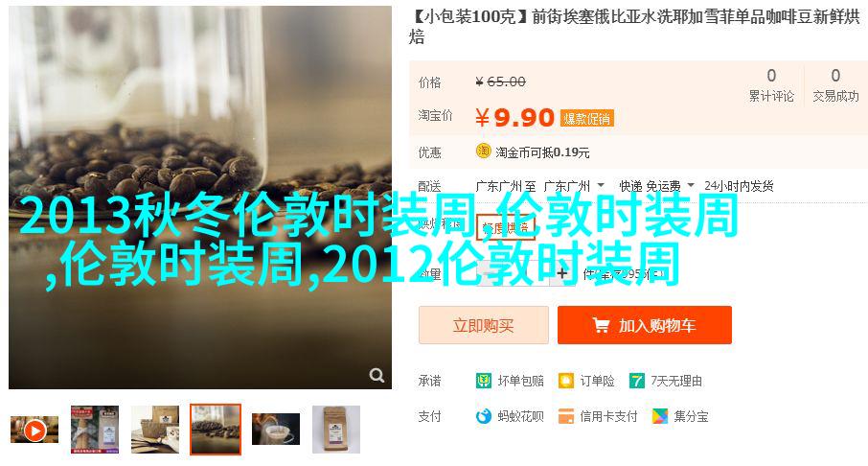Click the 加入购物车 add to cart button
This screenshot has width=868, height=466.
coord(645,325)
